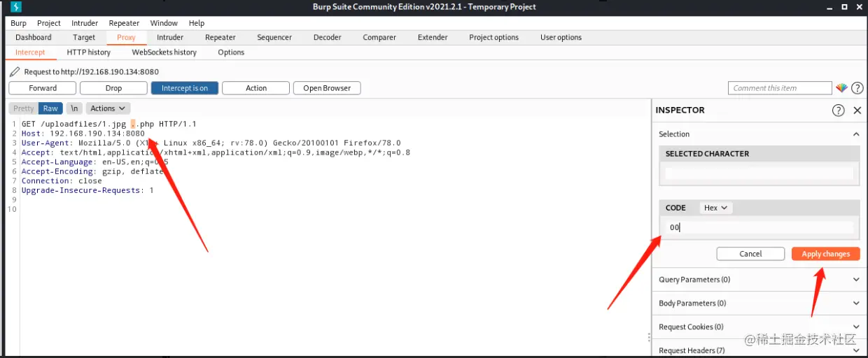Select the Intercept sub-tab
The width and height of the screenshot is (868, 358).
(x=30, y=52)
